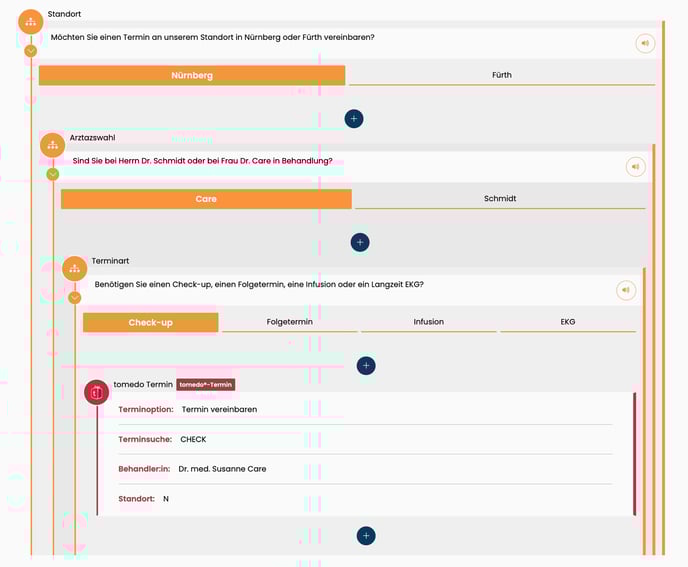Collapse the Standort node with chevron
This screenshot has width=688, height=567.
31,50
